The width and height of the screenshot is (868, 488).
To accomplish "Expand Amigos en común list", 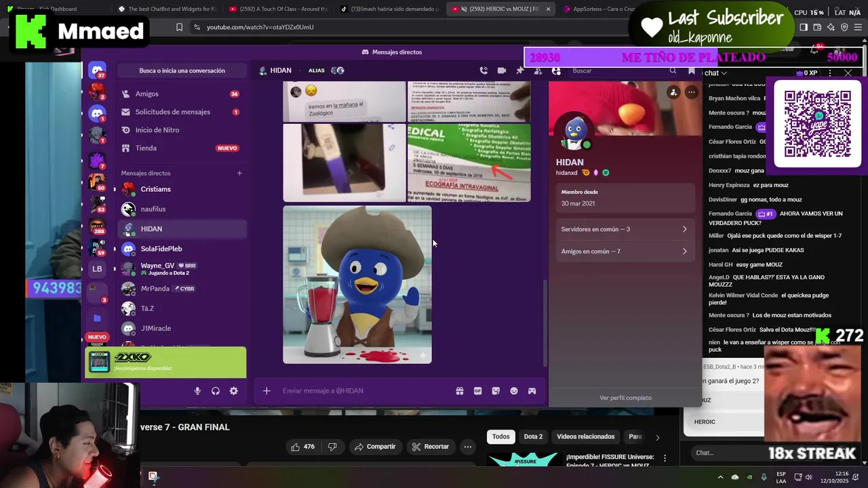I will click(624, 251).
